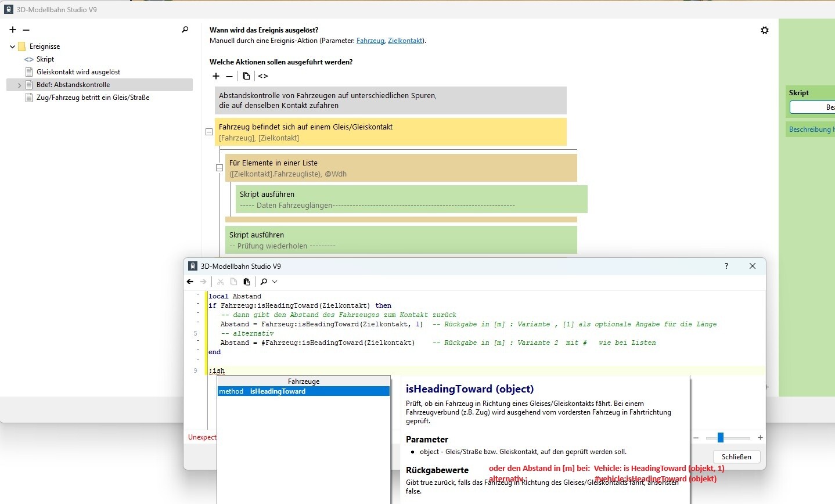
Task: Delete the selected action
Action: [x=229, y=76]
